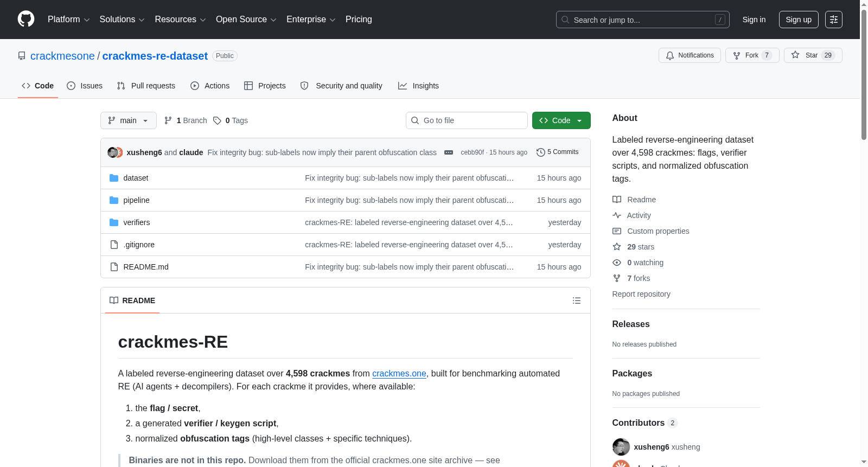The image size is (868, 467).
Task: Click the pulse icon next to Activity
Action: coord(617,215)
